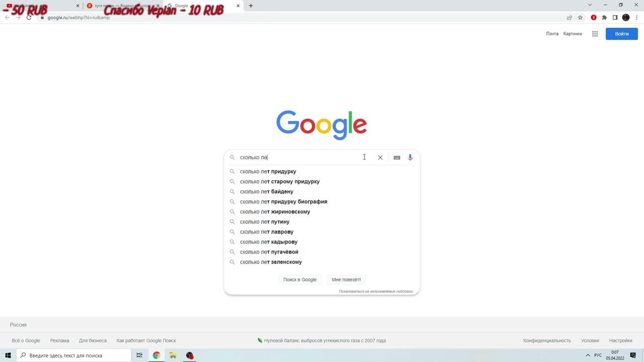
Task: Show hidden system tray icons
Action: pos(588,355)
